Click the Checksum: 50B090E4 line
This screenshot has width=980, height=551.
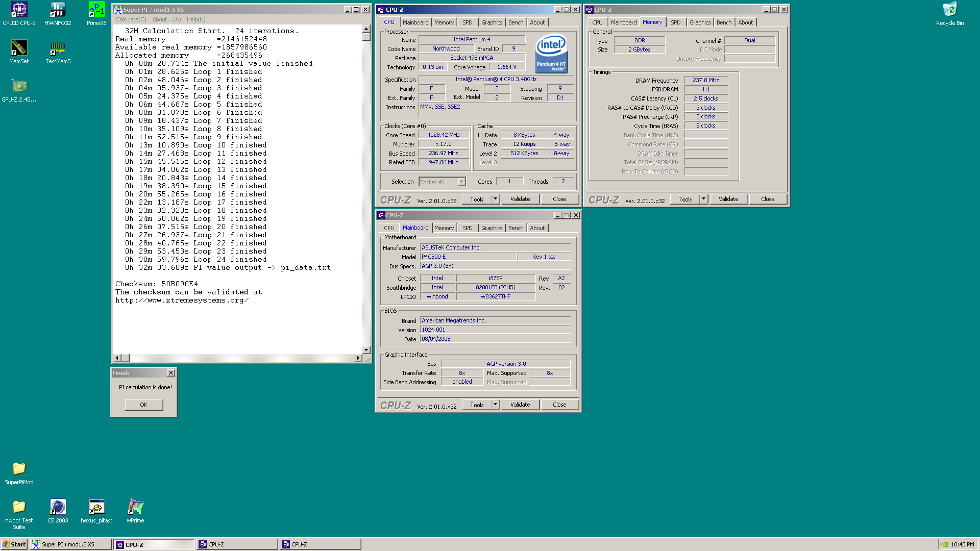(157, 284)
